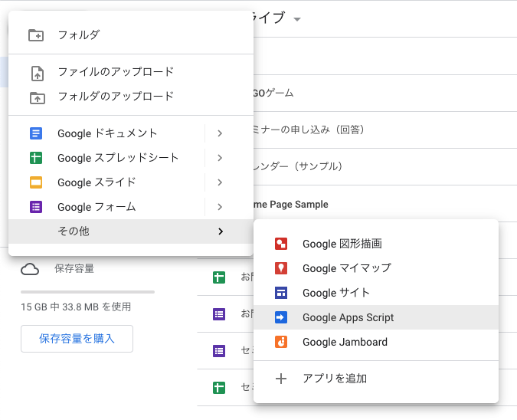Click the orange Jamboard icon
The width and height of the screenshot is (517, 420).
[281, 342]
